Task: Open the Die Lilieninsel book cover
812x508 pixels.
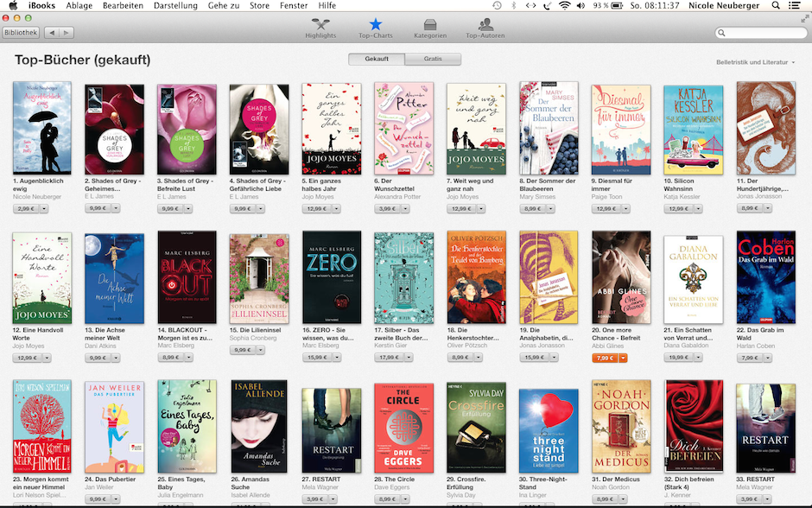Action: point(259,278)
